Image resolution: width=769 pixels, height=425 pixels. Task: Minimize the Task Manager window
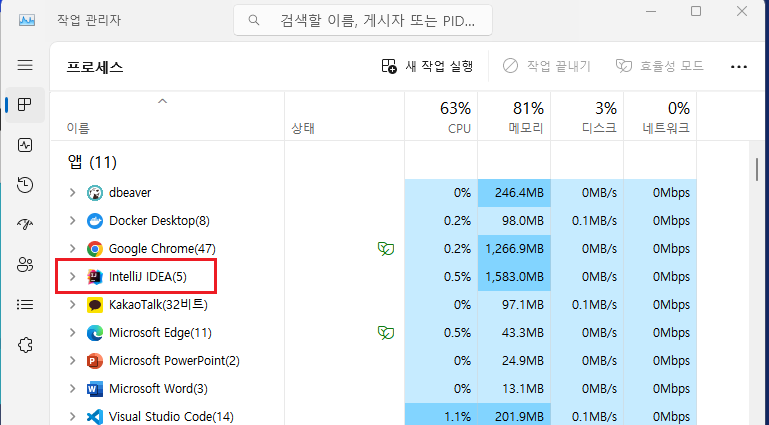tap(651, 11)
